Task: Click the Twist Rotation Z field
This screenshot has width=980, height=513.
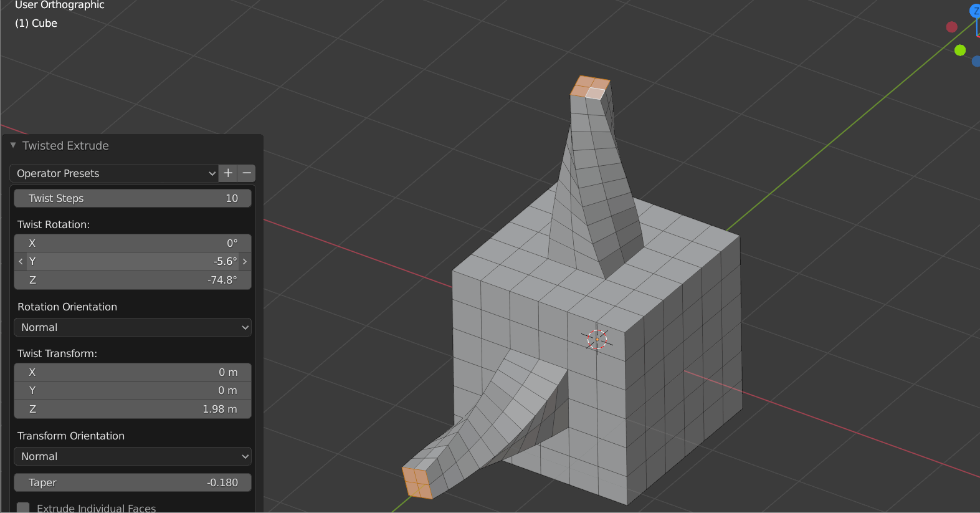Action: pos(133,280)
